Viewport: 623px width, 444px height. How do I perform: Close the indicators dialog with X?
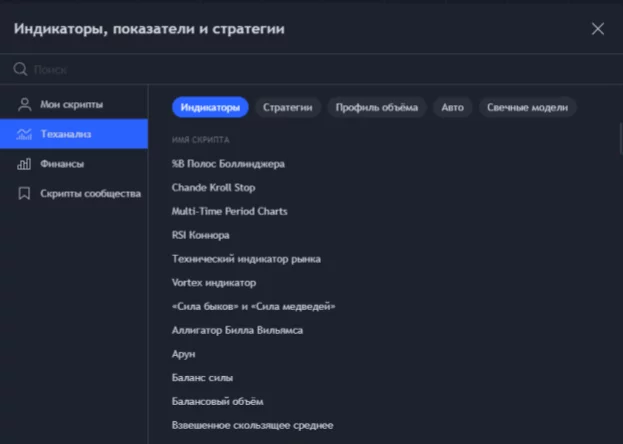598,29
